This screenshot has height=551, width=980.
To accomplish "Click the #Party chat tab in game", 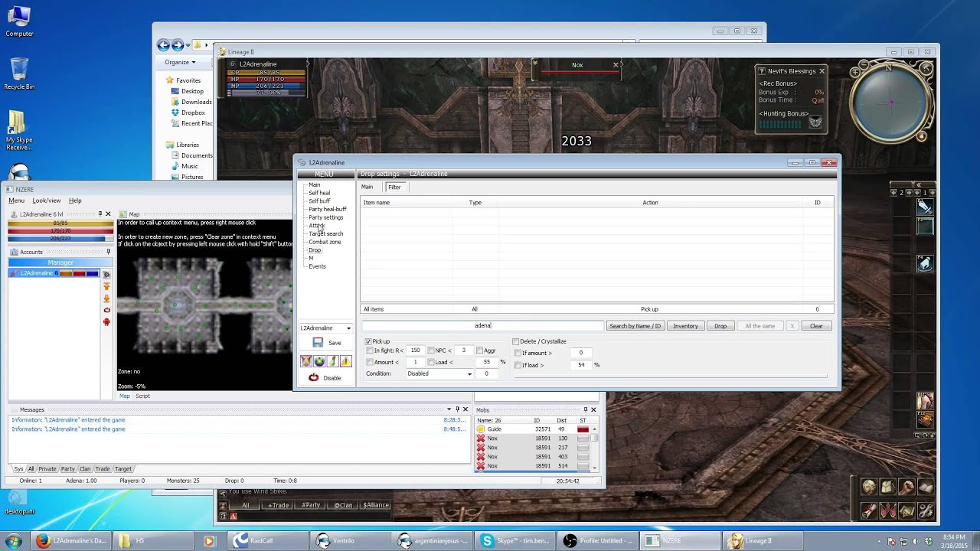I will [311, 505].
